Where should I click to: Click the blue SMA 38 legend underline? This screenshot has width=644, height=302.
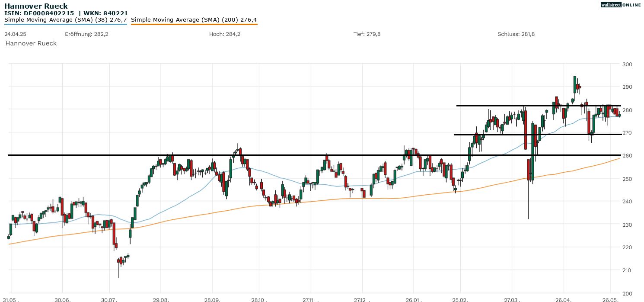point(66,24)
